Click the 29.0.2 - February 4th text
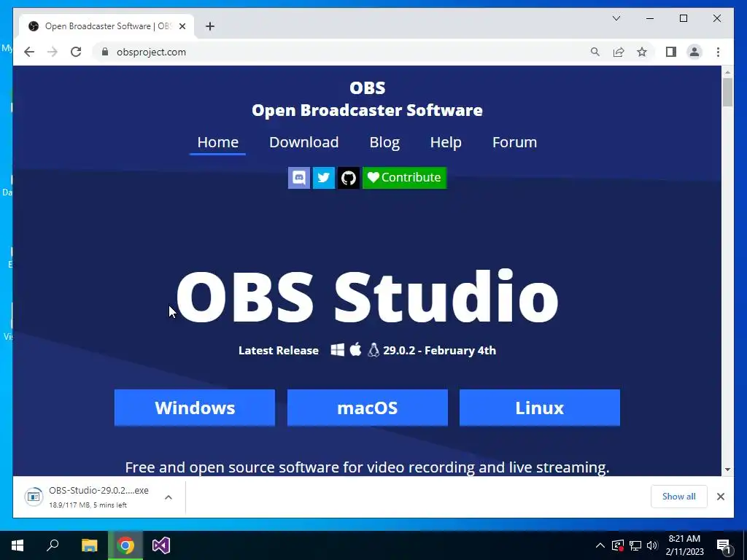747x560 pixels. (x=439, y=351)
